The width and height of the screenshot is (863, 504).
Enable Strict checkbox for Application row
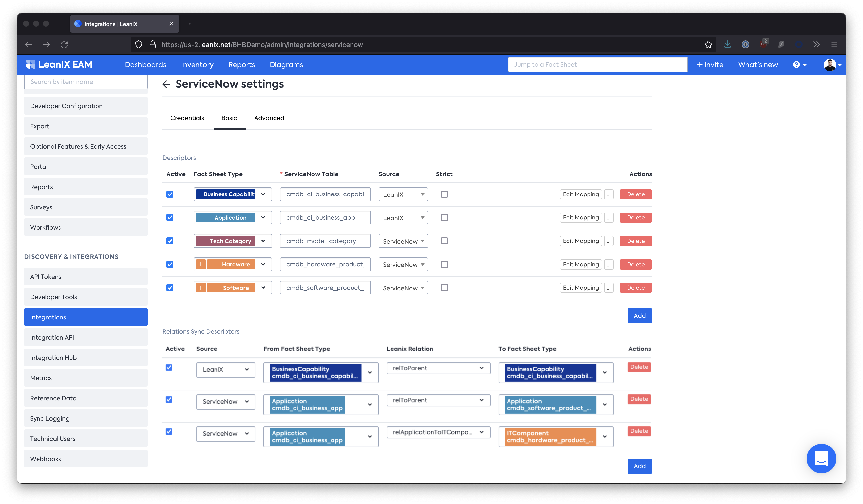click(444, 217)
